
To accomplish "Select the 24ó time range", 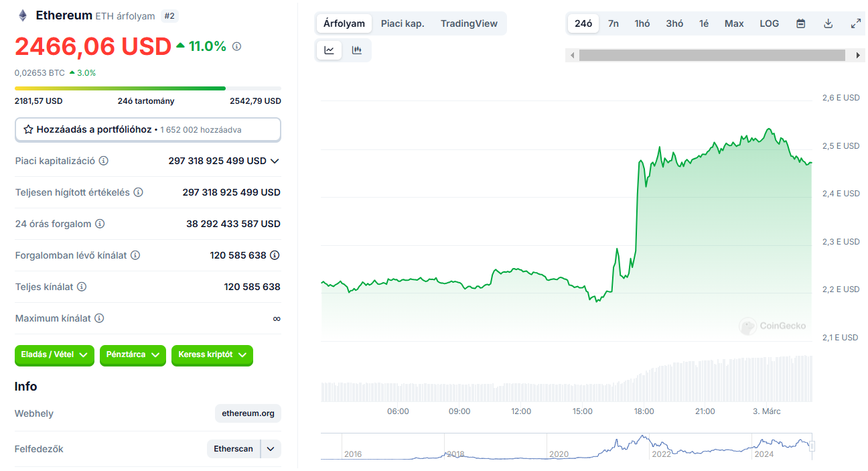I will pos(583,23).
